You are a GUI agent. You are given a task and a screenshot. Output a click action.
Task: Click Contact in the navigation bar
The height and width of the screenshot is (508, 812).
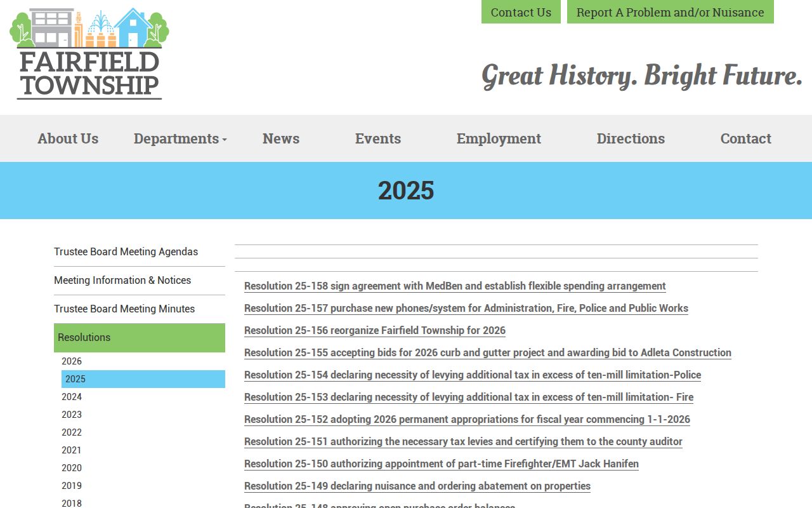pyautogui.click(x=746, y=138)
